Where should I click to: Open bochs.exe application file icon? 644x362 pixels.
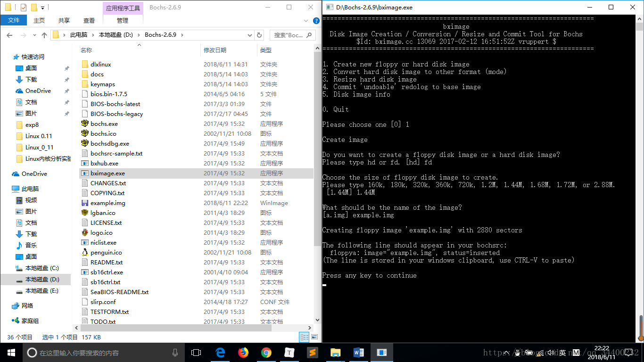[85, 123]
